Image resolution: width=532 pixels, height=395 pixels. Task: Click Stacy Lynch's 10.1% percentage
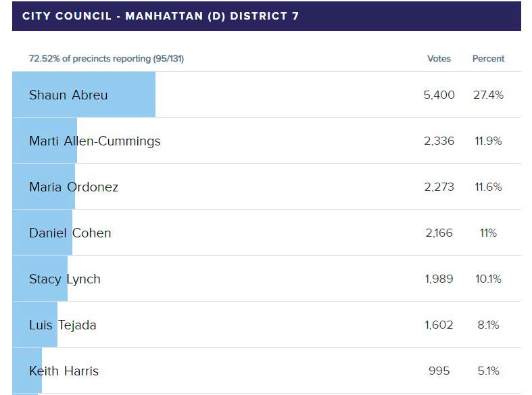[488, 279]
